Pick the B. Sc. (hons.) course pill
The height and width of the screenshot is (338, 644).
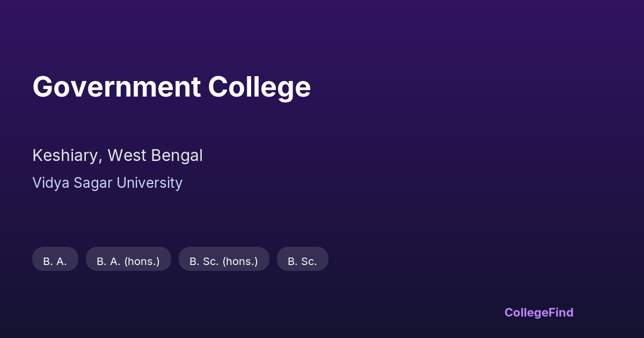pyautogui.click(x=224, y=261)
